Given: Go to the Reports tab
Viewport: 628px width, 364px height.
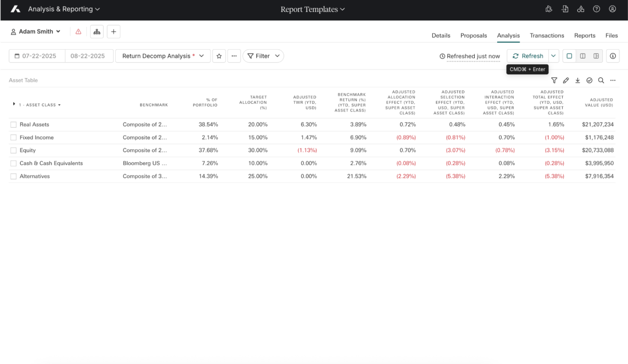Looking at the screenshot, I should (x=584, y=36).
